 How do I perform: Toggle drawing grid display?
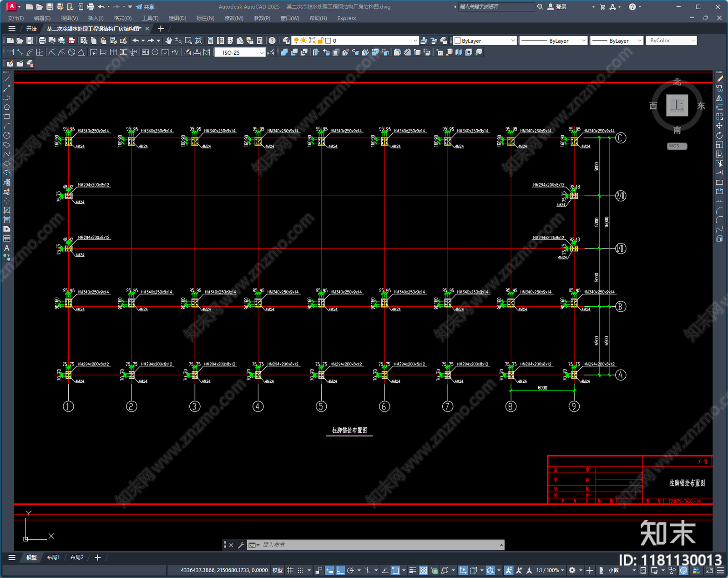point(290,570)
